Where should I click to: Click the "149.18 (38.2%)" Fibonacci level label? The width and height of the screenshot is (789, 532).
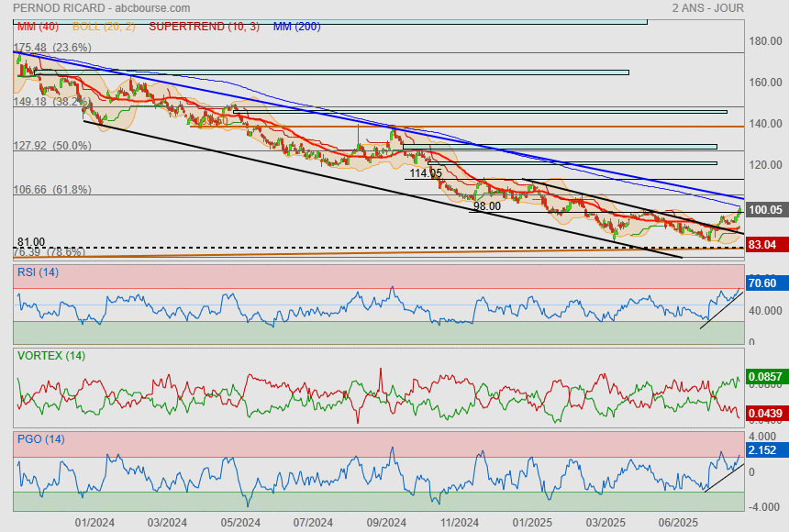tap(52, 101)
